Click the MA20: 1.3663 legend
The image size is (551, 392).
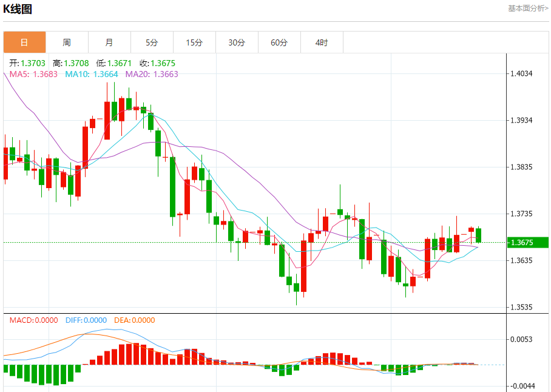click(x=152, y=74)
